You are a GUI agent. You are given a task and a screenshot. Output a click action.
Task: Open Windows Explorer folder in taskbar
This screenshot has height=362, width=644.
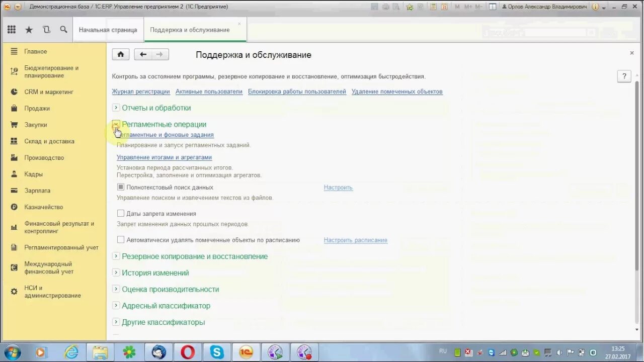[100, 352]
